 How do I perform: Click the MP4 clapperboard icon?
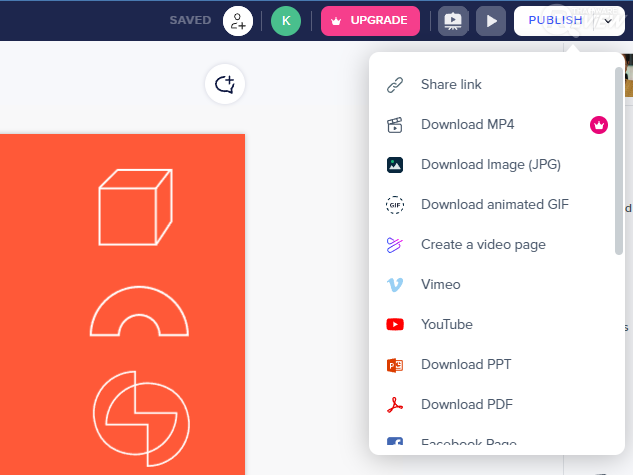(x=395, y=125)
